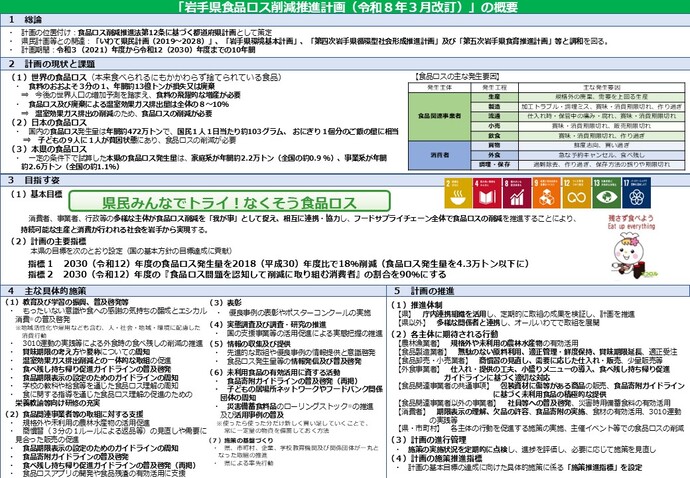This screenshot has width=690, height=478.
Task: Click the table header 発生主体
Action: pyautogui.click(x=440, y=87)
